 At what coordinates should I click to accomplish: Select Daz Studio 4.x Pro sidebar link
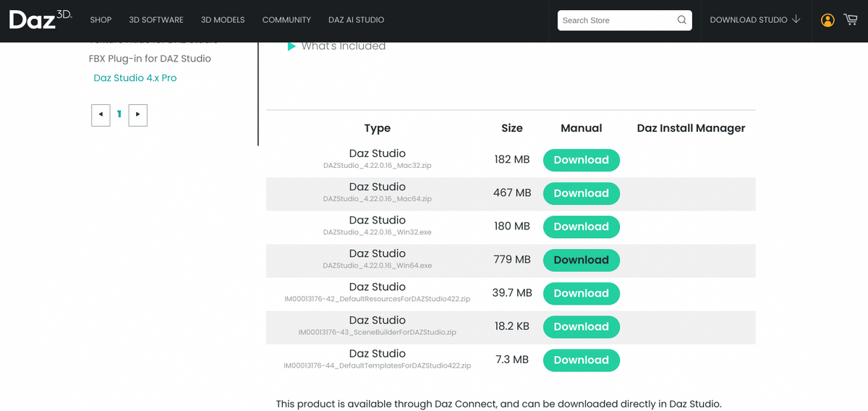[x=135, y=78]
